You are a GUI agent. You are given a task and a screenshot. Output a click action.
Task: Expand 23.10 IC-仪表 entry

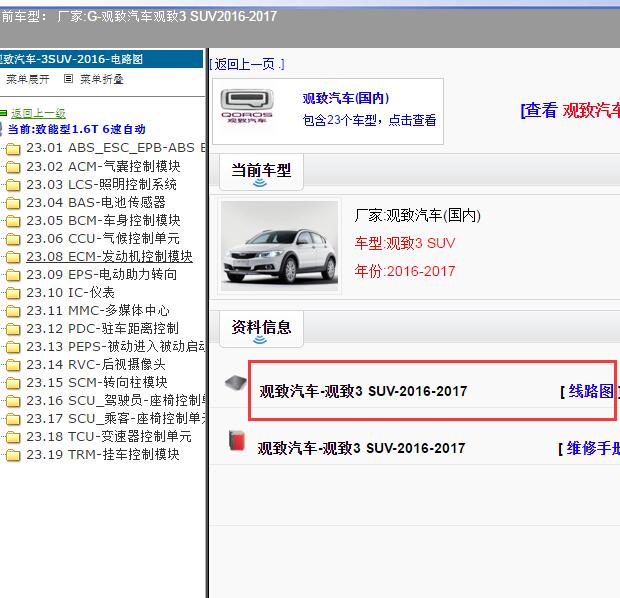[70, 293]
